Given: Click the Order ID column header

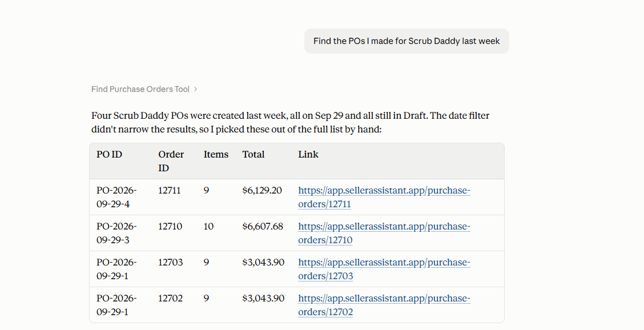Looking at the screenshot, I should (x=171, y=161).
